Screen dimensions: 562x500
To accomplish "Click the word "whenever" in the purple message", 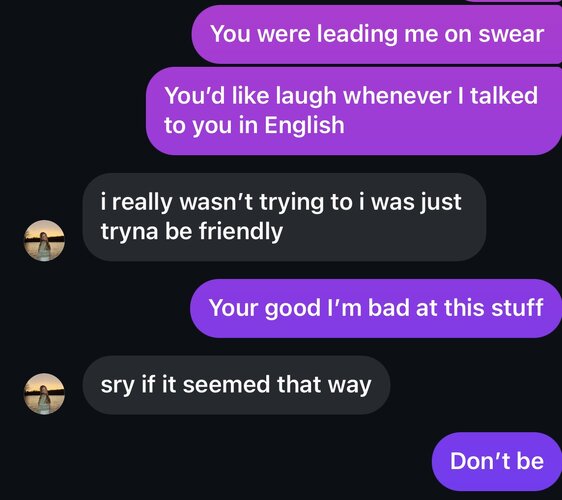I will pyautogui.click(x=397, y=96).
